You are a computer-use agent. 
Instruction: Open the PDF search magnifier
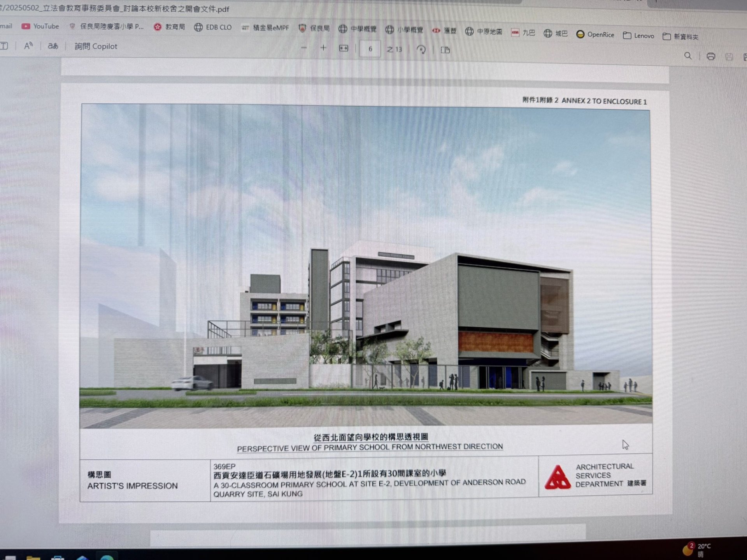688,56
